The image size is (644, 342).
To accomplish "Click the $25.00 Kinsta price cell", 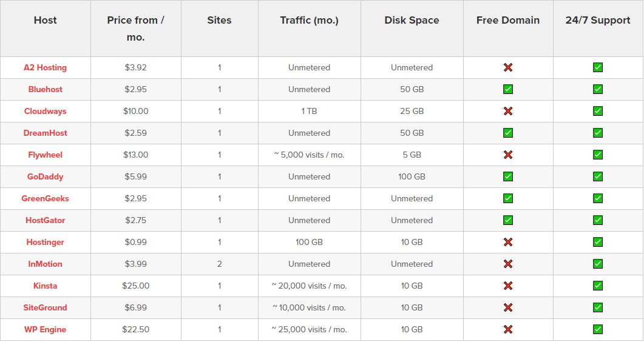I will (x=135, y=286).
